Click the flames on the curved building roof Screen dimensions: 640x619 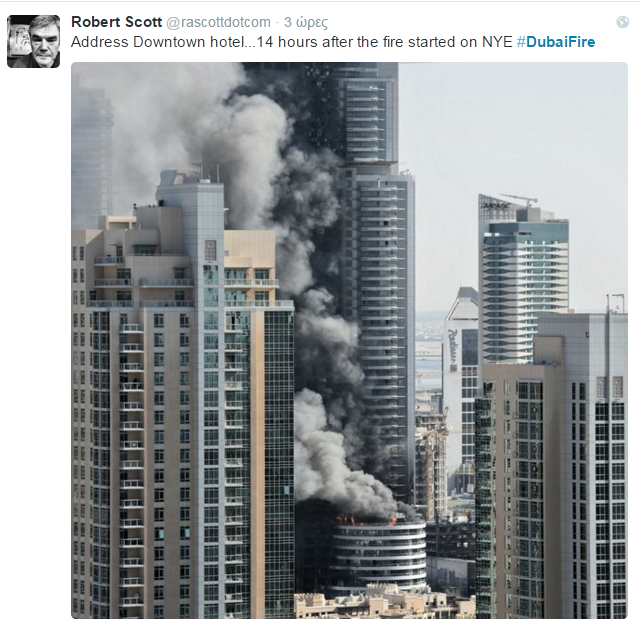tap(365, 520)
